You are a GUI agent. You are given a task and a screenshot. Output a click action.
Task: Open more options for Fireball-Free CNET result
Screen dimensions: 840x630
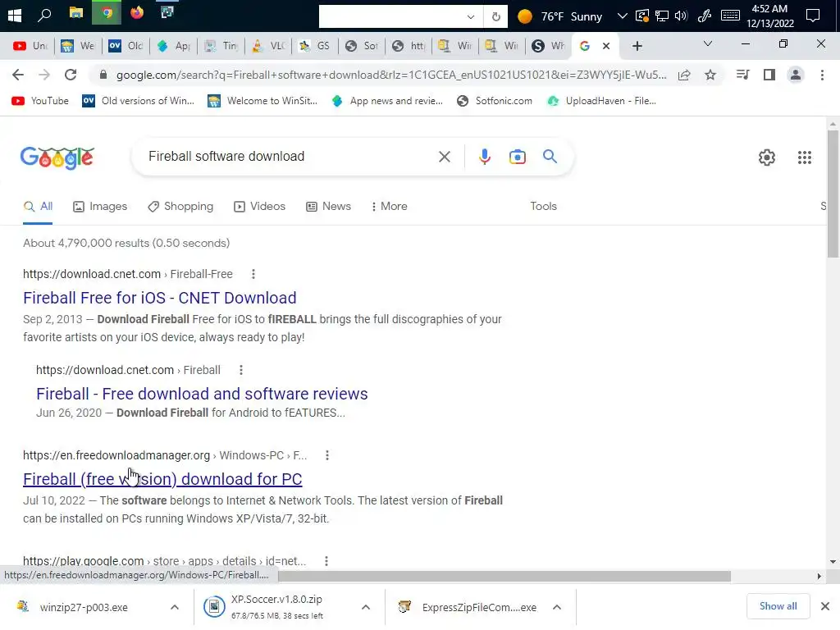coord(253,274)
